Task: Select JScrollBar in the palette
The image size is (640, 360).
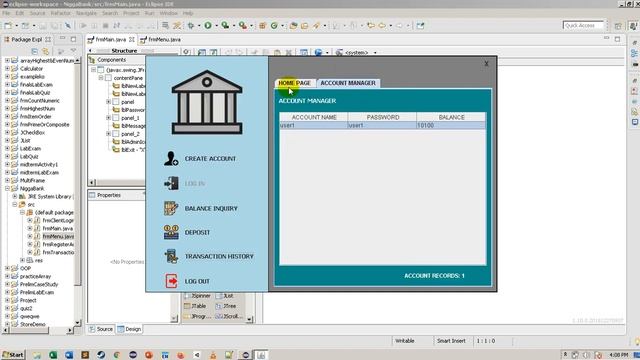Action: coord(229,316)
